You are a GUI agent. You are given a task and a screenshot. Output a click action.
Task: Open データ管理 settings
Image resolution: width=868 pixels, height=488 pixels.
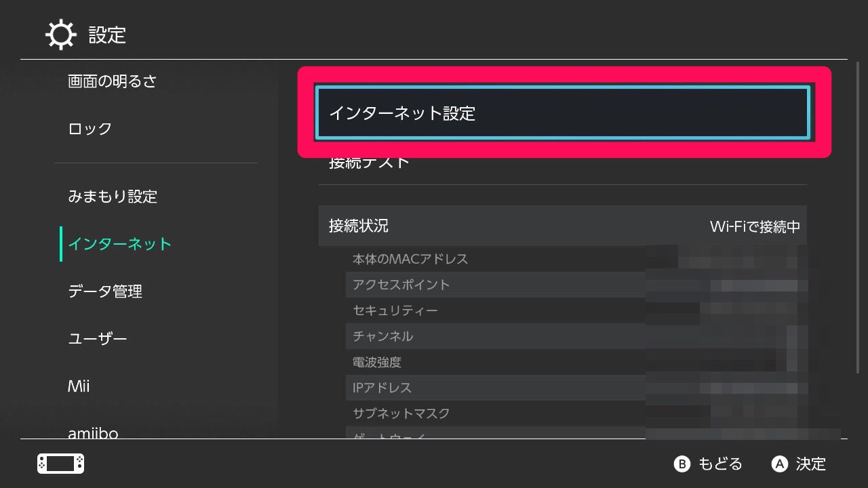[104, 291]
